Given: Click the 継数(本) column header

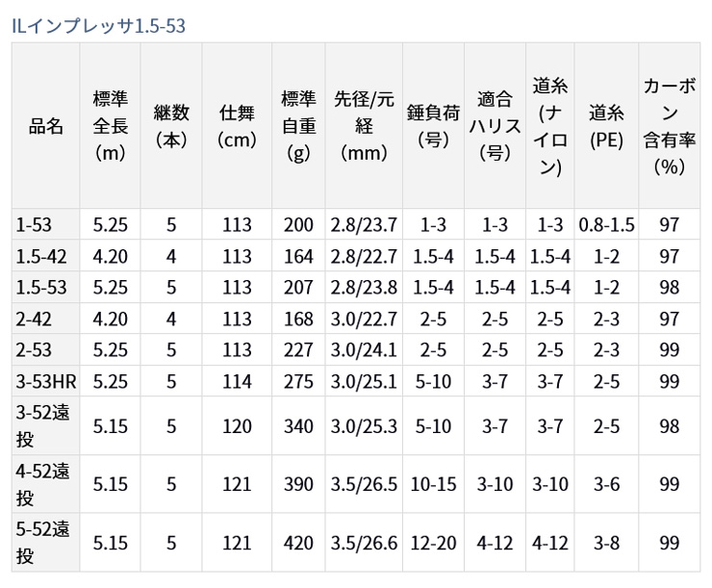Looking at the screenshot, I should (171, 126).
